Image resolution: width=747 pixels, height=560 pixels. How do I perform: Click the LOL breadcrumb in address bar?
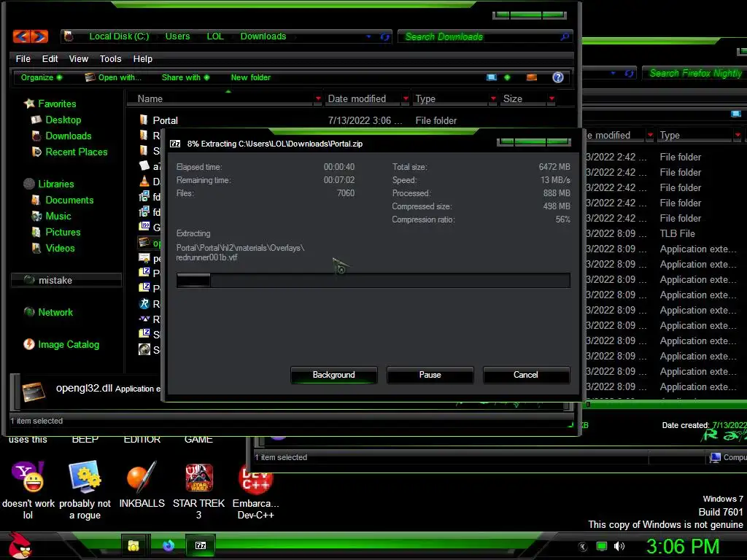pyautogui.click(x=215, y=36)
